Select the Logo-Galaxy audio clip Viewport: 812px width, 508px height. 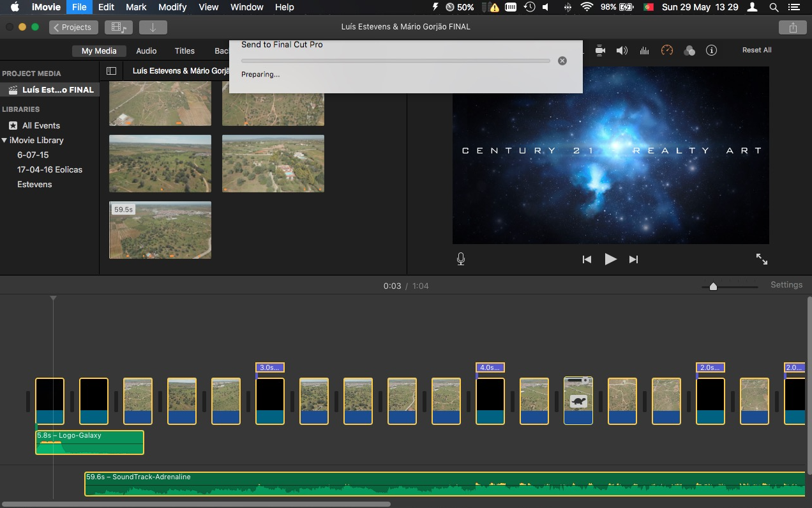click(89, 442)
